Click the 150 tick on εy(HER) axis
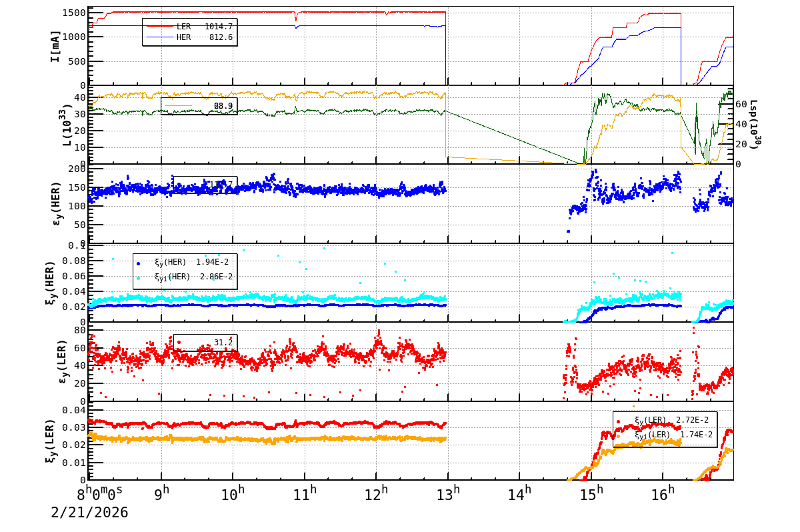Viewport: 800px width, 532px height. 76,188
